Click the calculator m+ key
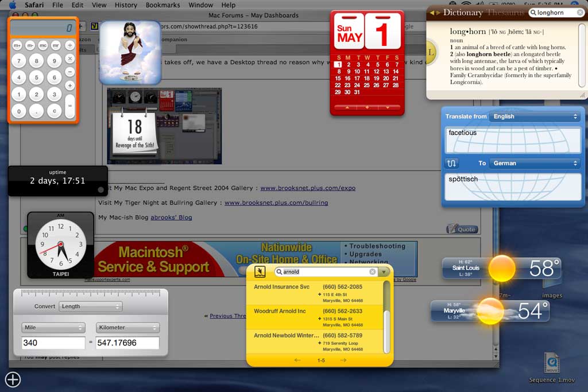 tap(17, 45)
